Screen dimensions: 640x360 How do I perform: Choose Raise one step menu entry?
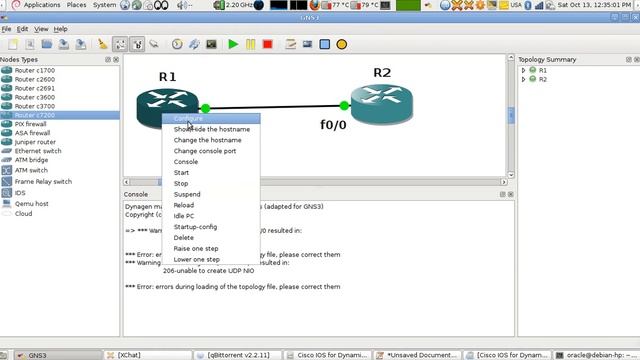click(211, 249)
